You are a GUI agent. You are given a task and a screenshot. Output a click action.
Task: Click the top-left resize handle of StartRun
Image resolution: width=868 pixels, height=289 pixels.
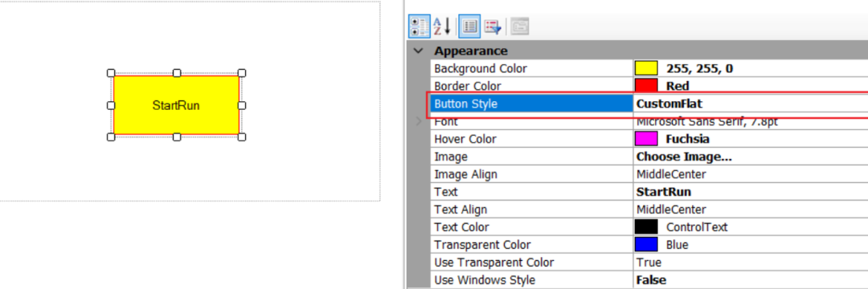coord(111,73)
